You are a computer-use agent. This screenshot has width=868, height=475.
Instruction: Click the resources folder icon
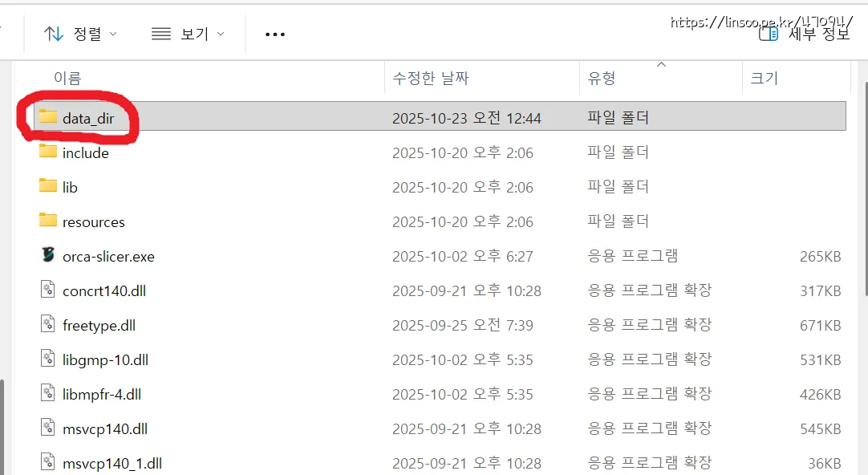point(47,221)
